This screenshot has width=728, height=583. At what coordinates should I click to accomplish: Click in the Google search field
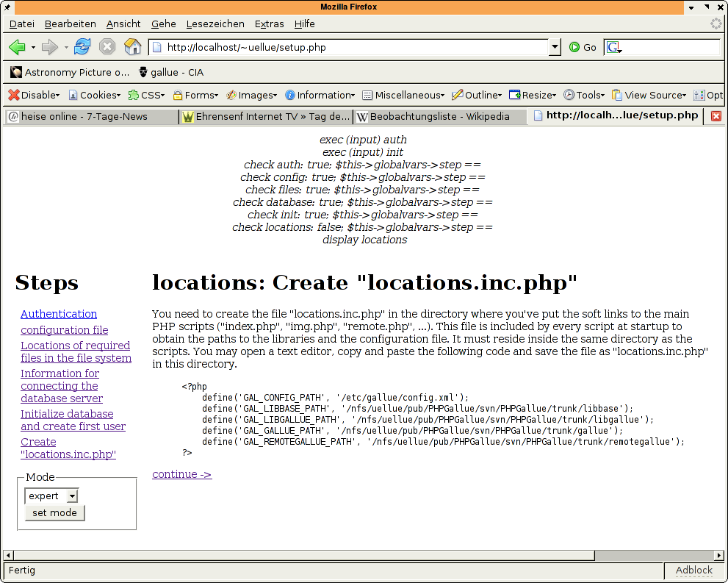(670, 47)
